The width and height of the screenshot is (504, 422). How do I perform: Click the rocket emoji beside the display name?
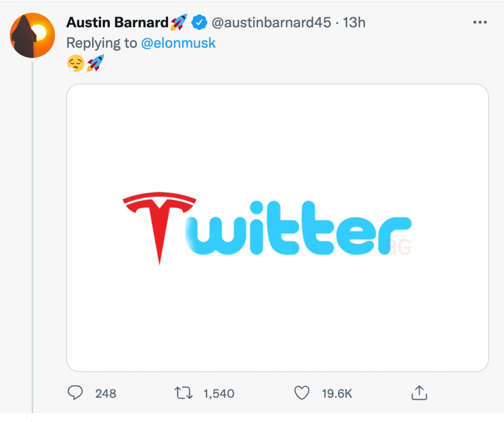[x=179, y=22]
